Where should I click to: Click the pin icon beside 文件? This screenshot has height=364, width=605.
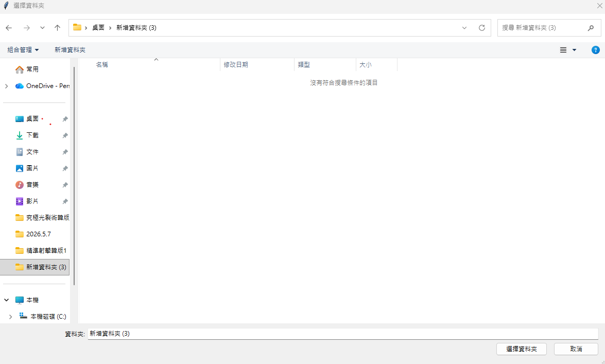tap(65, 152)
